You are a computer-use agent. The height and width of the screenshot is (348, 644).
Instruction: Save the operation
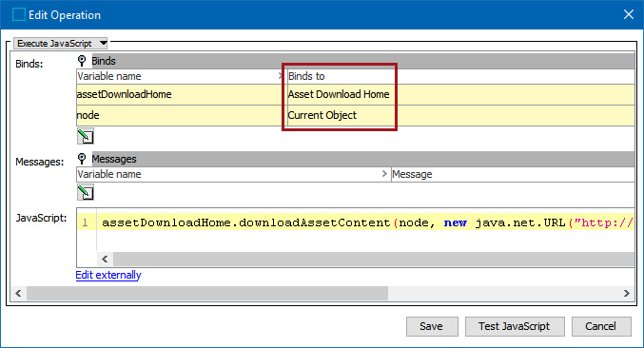[x=432, y=326]
